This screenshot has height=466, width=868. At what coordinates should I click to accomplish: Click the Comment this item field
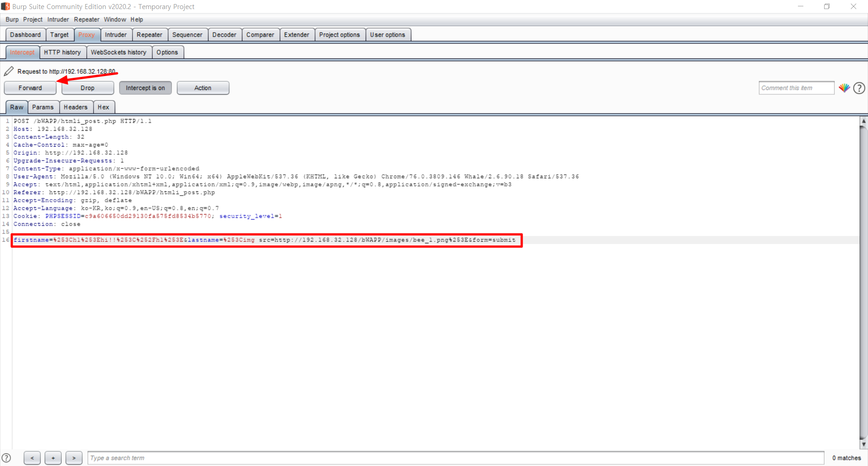pyautogui.click(x=796, y=88)
